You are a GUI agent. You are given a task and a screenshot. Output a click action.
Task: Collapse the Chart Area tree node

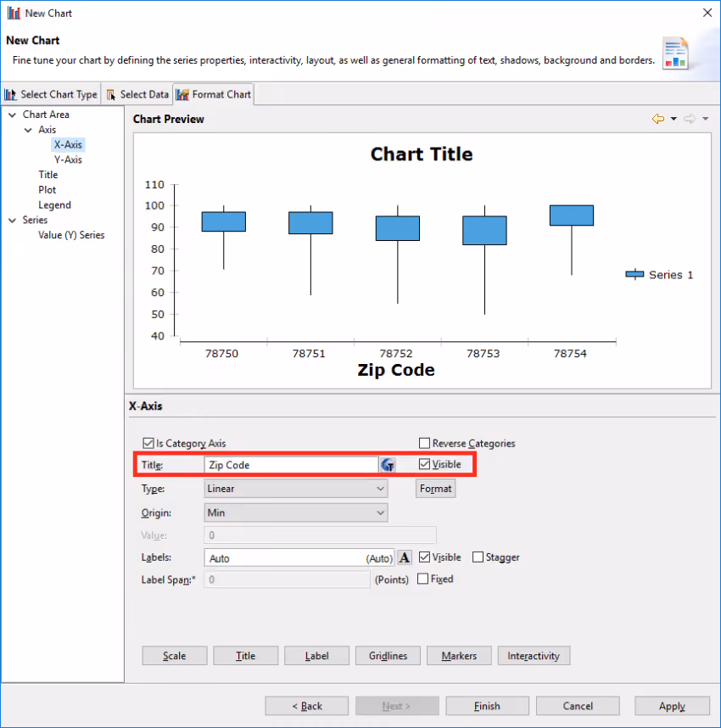click(x=13, y=115)
